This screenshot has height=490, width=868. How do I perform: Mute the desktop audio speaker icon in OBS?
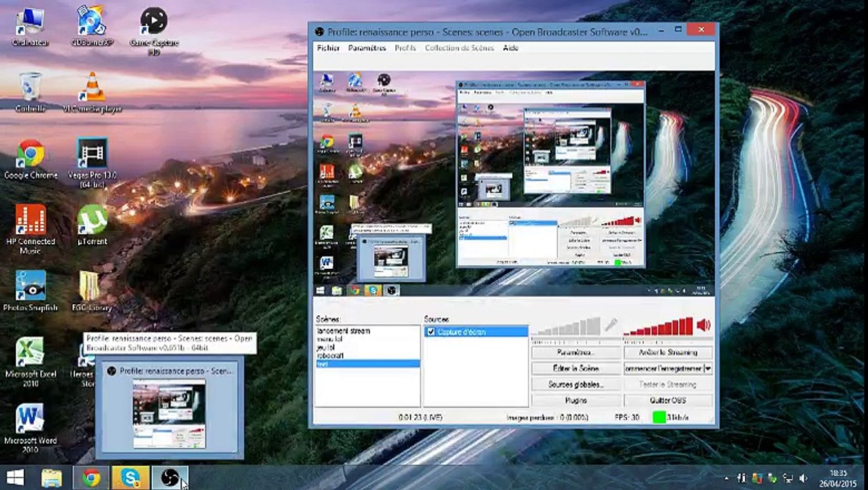pyautogui.click(x=703, y=325)
